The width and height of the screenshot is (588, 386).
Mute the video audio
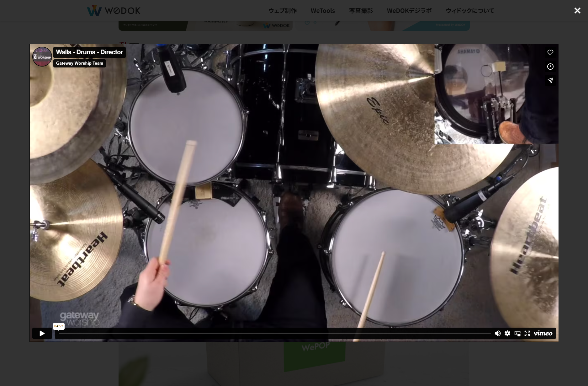coord(498,333)
